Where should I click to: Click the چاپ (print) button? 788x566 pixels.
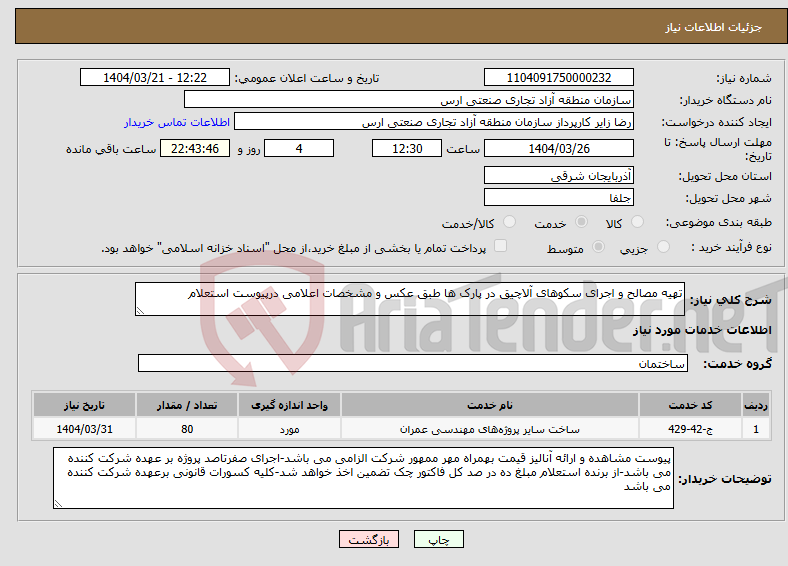point(438,539)
